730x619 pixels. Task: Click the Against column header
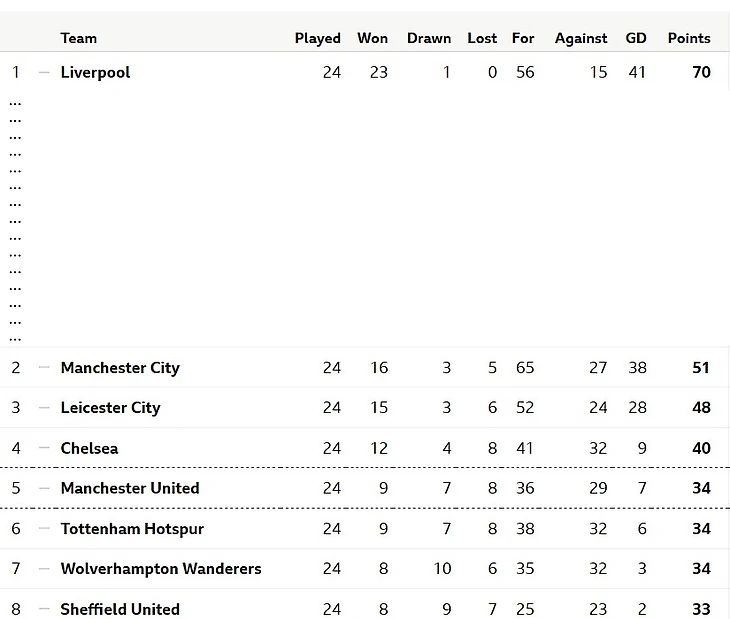tap(581, 38)
